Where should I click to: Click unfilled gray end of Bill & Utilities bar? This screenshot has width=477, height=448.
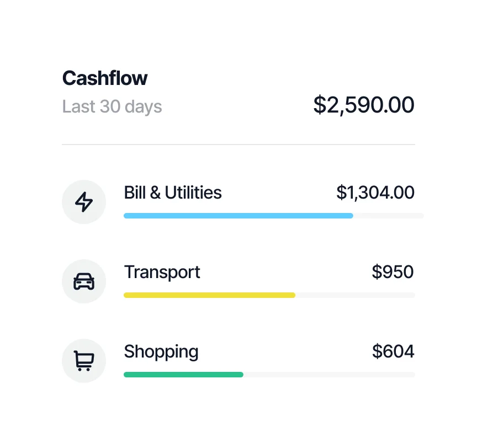click(389, 216)
